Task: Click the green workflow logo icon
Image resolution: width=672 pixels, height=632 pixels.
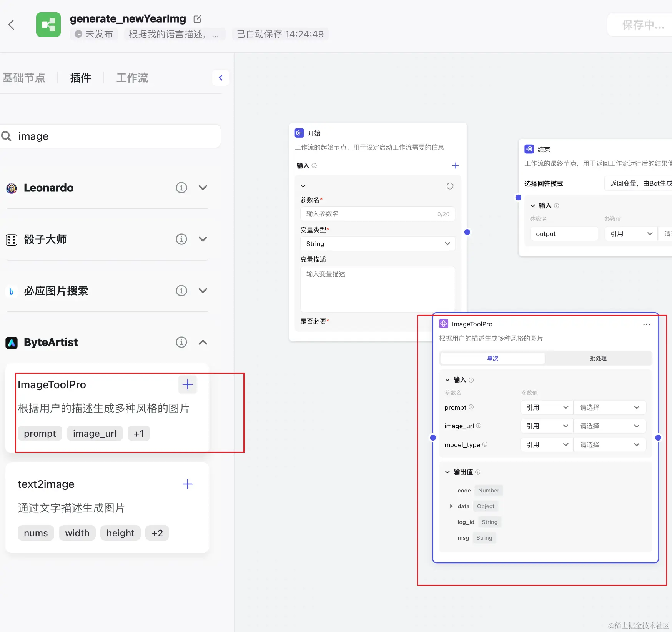Action: [x=48, y=25]
